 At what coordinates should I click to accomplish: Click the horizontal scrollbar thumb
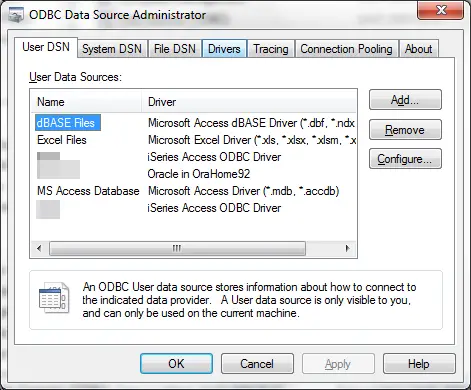pyautogui.click(x=177, y=248)
